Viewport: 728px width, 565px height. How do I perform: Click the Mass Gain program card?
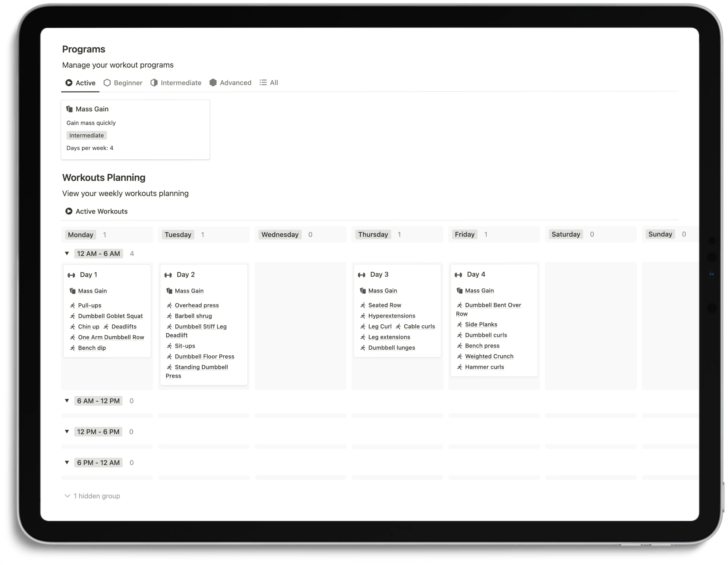(x=135, y=129)
